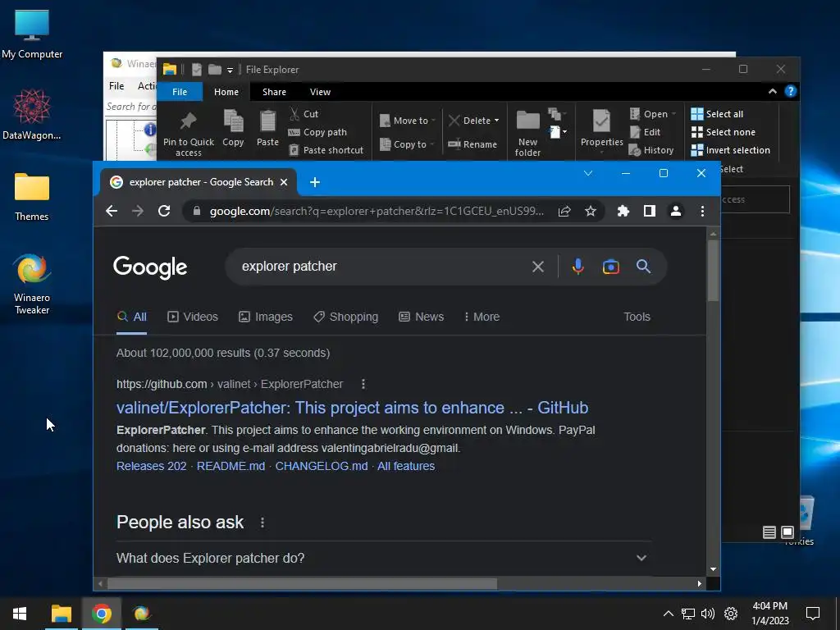Click Invert selection in File Explorer
The height and width of the screenshot is (630, 840).
pos(731,150)
